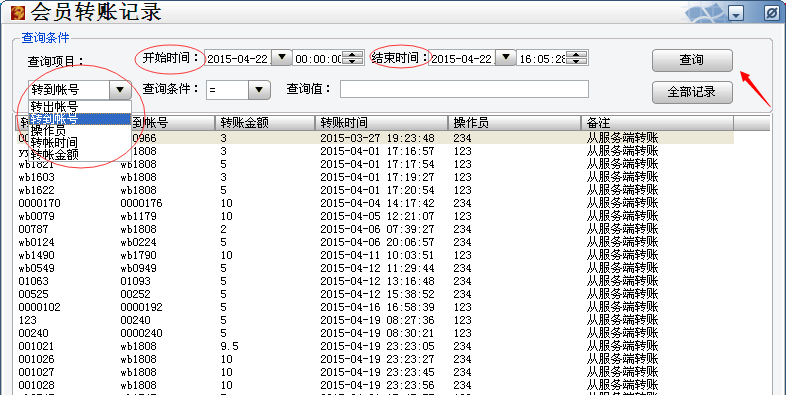The height and width of the screenshot is (395, 786).
Task: Click source account wb1622
Action: [37, 190]
